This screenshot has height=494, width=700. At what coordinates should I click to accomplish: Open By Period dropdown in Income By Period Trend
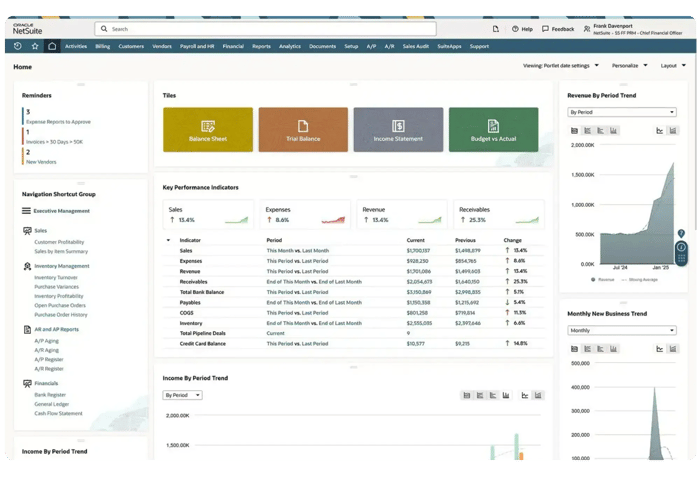pos(182,395)
